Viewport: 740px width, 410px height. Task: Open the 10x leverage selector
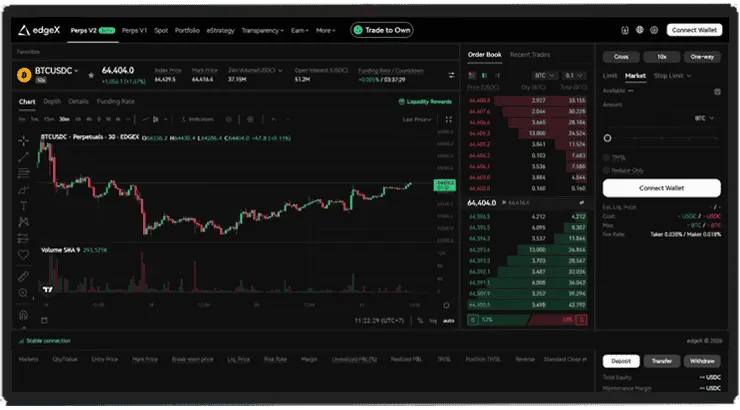662,57
